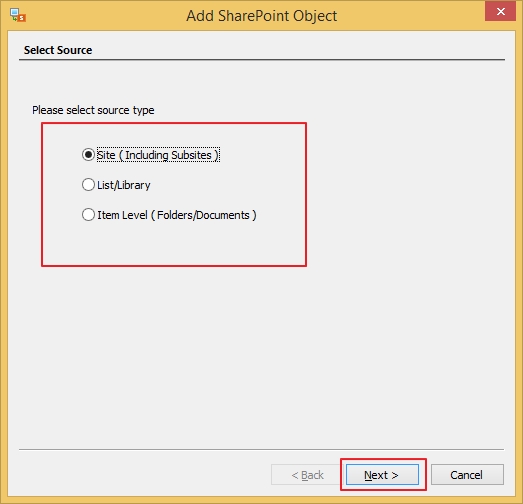Click the 'Please select source type' label
The height and width of the screenshot is (504, 523).
pos(93,110)
